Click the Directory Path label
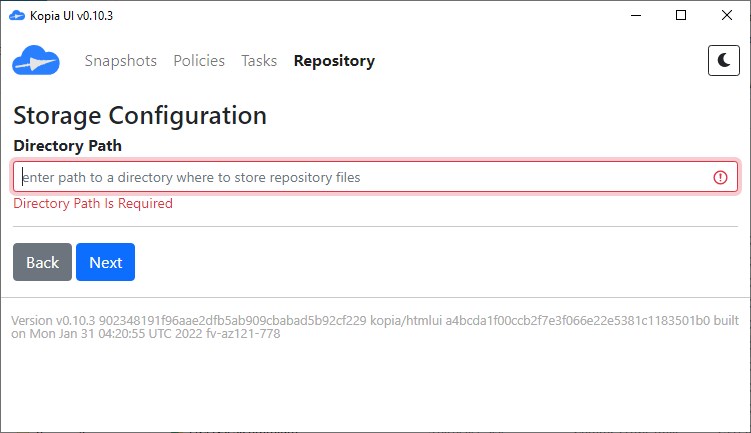Viewport: 751px width, 433px height. tap(67, 145)
